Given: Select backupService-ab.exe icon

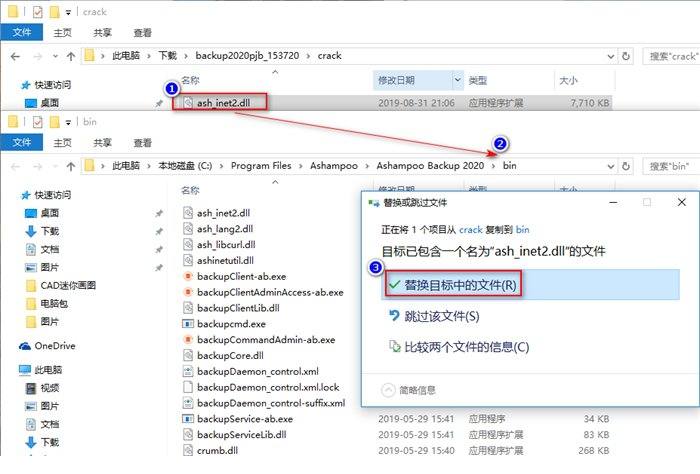Looking at the screenshot, I should tap(188, 419).
